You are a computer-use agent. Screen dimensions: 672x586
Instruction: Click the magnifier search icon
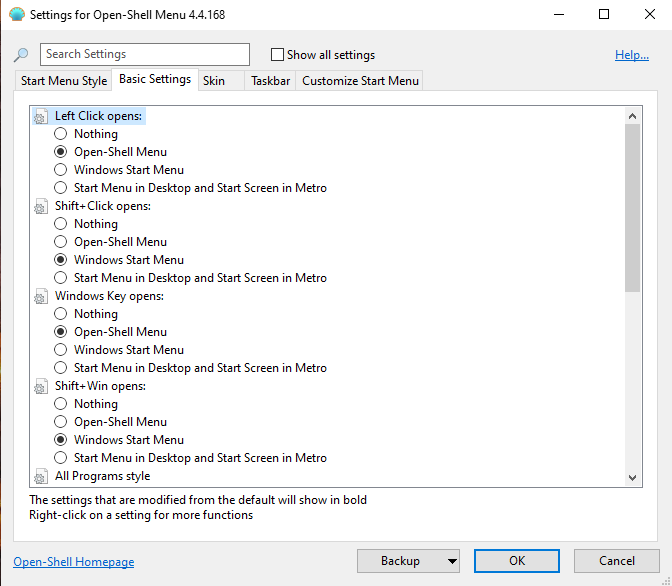[x=21, y=55]
